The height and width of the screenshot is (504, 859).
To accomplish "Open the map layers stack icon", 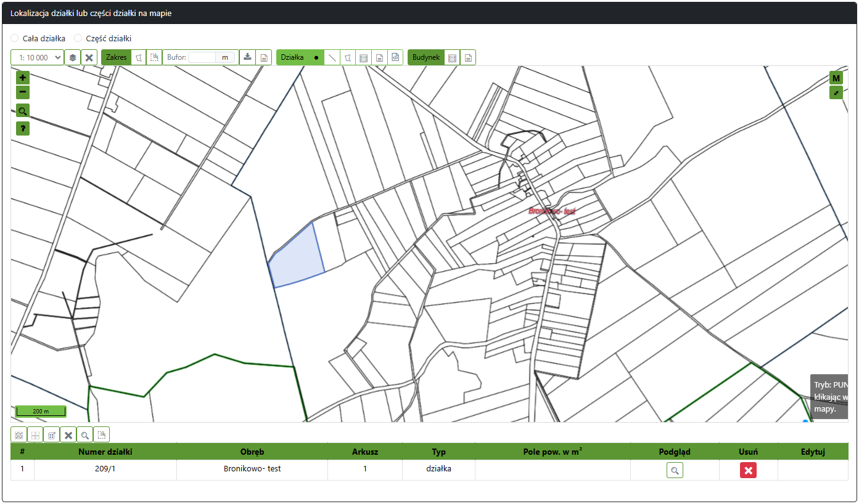I will pyautogui.click(x=73, y=57).
